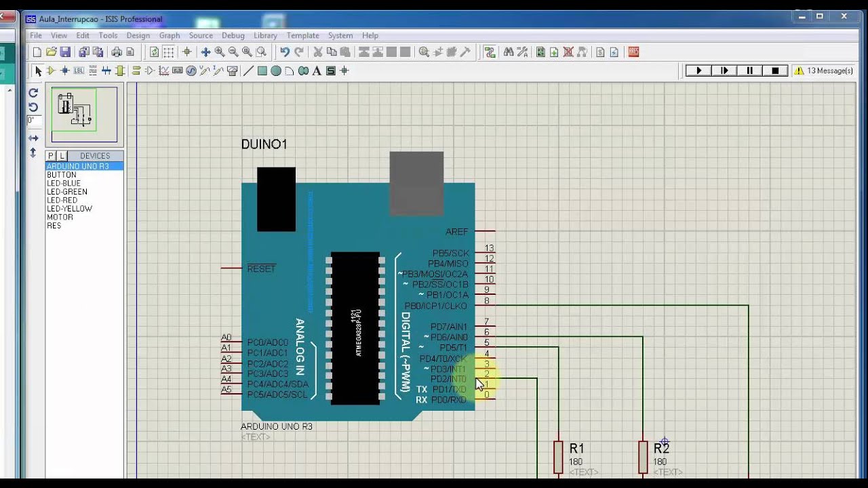Screen dimensions: 868x488
Task: Select the 2D Graphics Box tool
Action: [262, 70]
